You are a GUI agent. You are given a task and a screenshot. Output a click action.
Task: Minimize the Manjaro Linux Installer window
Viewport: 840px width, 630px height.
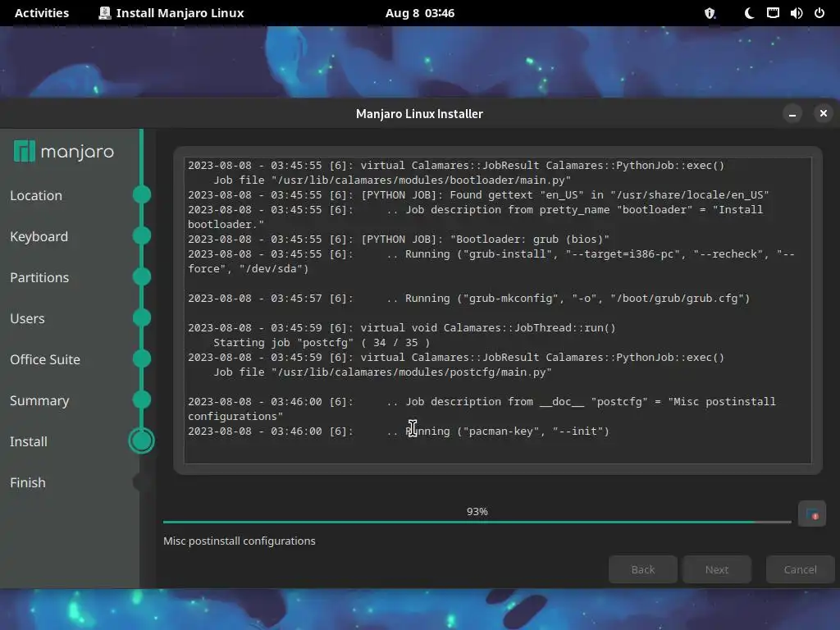(792, 113)
